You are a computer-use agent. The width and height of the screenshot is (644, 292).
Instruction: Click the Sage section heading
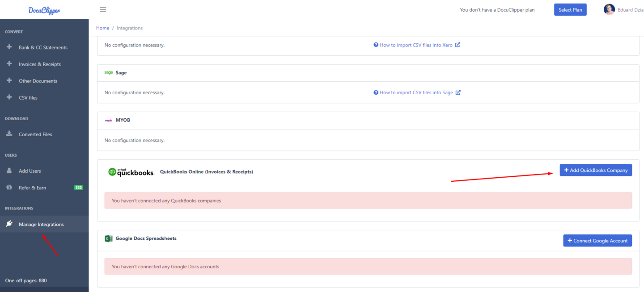pyautogui.click(x=121, y=72)
